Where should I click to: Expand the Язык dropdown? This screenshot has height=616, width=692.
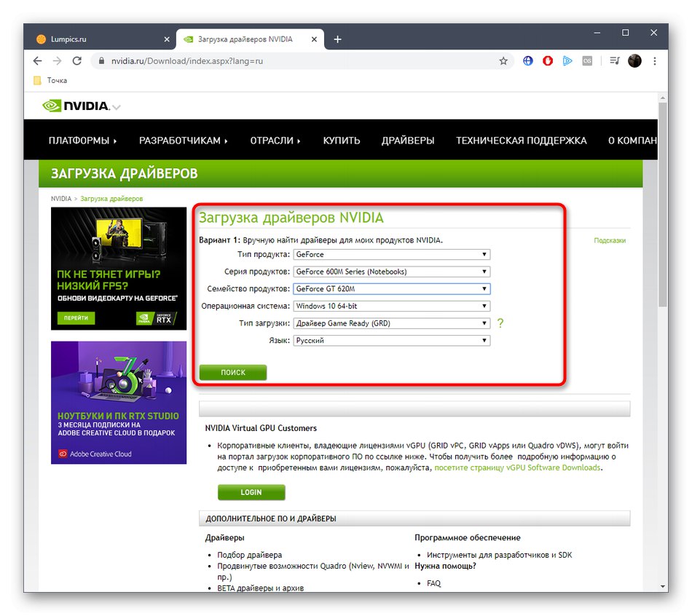pyautogui.click(x=391, y=340)
